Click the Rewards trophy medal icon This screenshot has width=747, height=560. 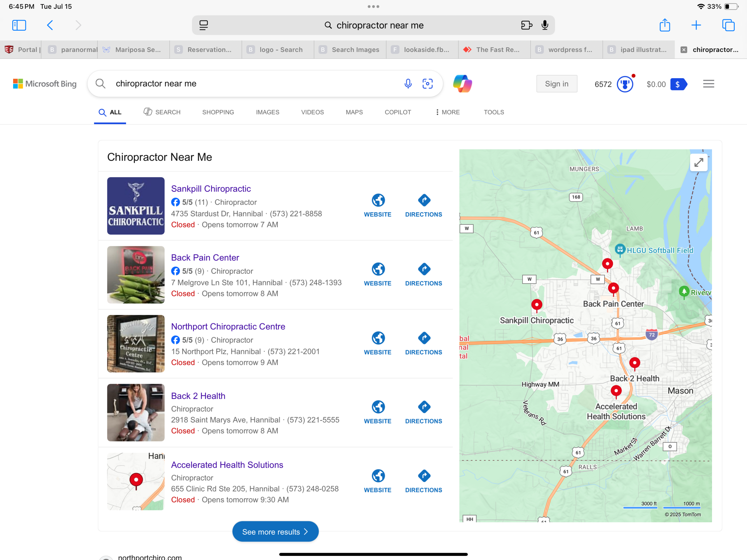(x=624, y=84)
